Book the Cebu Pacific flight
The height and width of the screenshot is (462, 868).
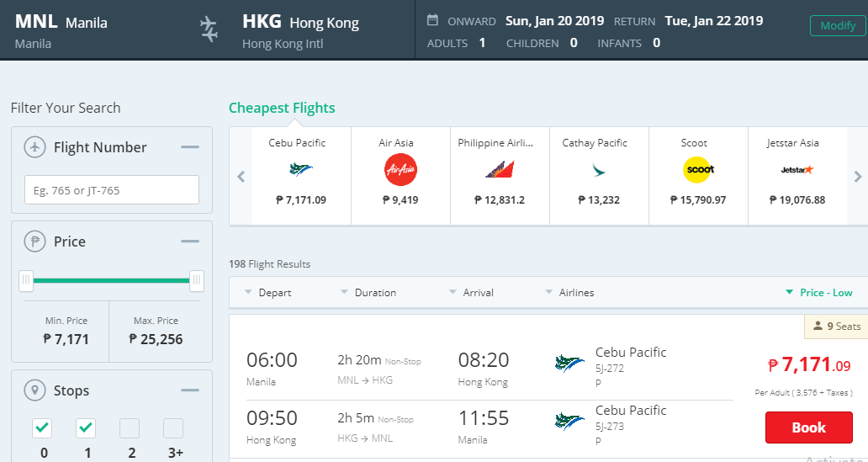809,427
